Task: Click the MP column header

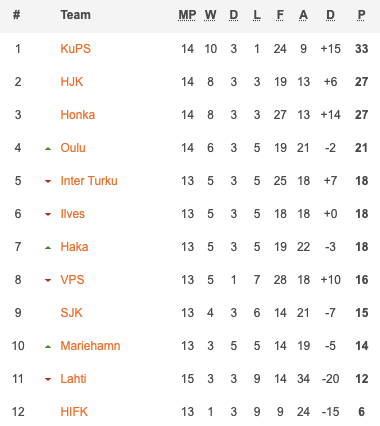Action: click(187, 15)
